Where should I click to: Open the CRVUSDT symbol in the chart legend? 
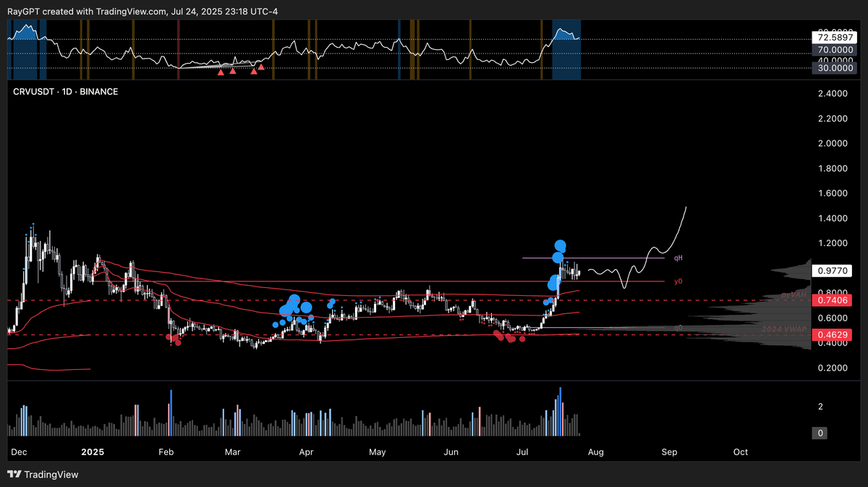pyautogui.click(x=34, y=92)
